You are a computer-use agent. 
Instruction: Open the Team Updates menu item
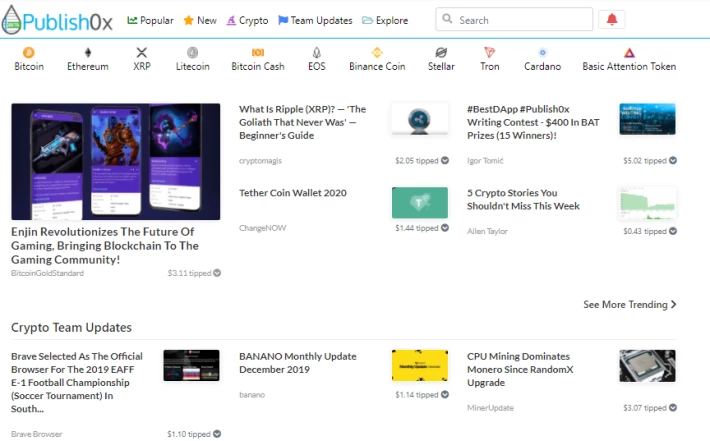click(315, 20)
